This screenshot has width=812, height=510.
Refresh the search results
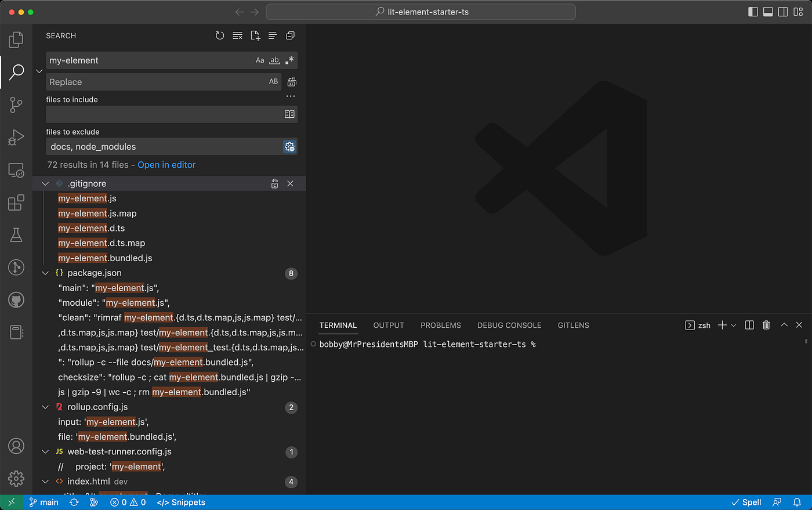pyautogui.click(x=220, y=35)
